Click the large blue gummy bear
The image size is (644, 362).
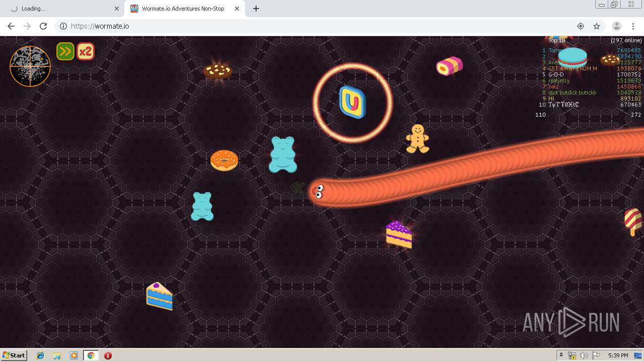pyautogui.click(x=283, y=154)
